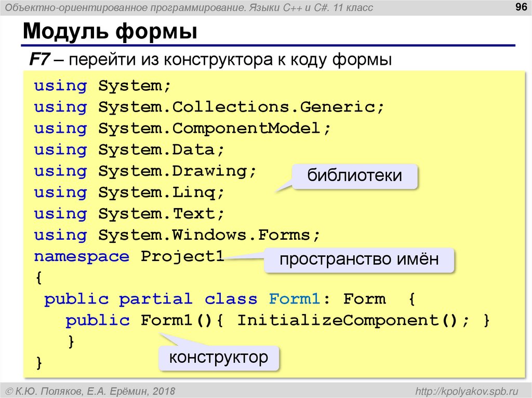Click the "пространство имён" callout label
This screenshot has height=398, width=532.
point(359,259)
